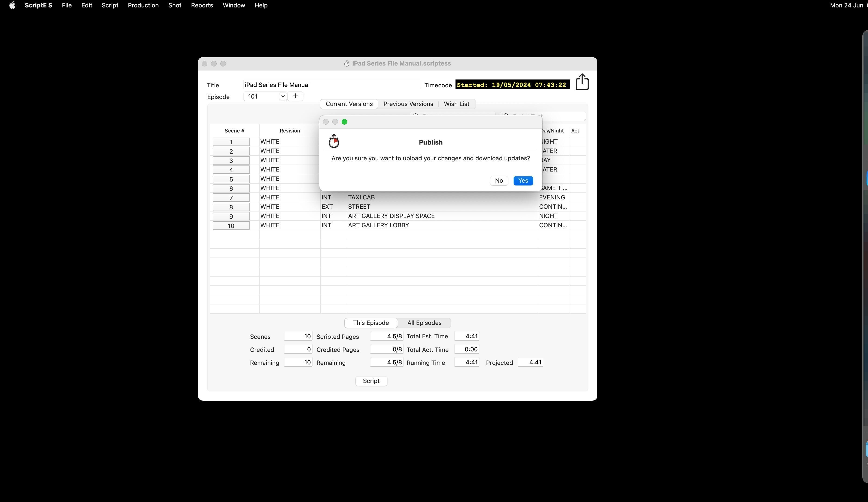Click the yellow Timecode started display
This screenshot has width=868, height=502.
pos(512,85)
